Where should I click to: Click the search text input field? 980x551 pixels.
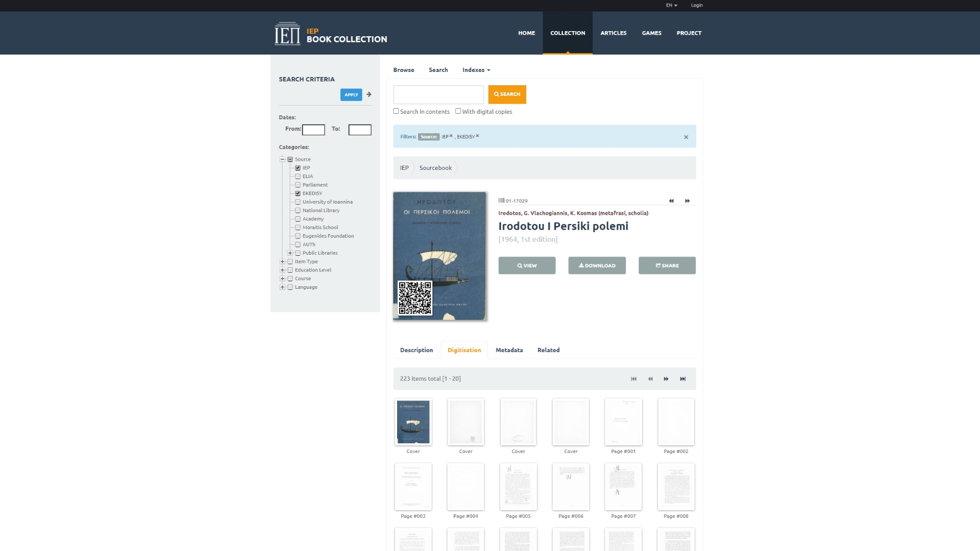click(438, 94)
